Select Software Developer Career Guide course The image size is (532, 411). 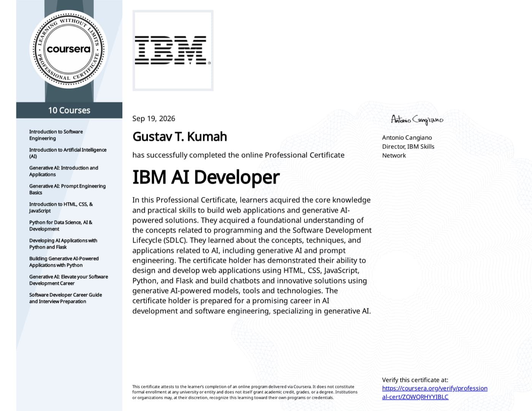pyautogui.click(x=65, y=298)
